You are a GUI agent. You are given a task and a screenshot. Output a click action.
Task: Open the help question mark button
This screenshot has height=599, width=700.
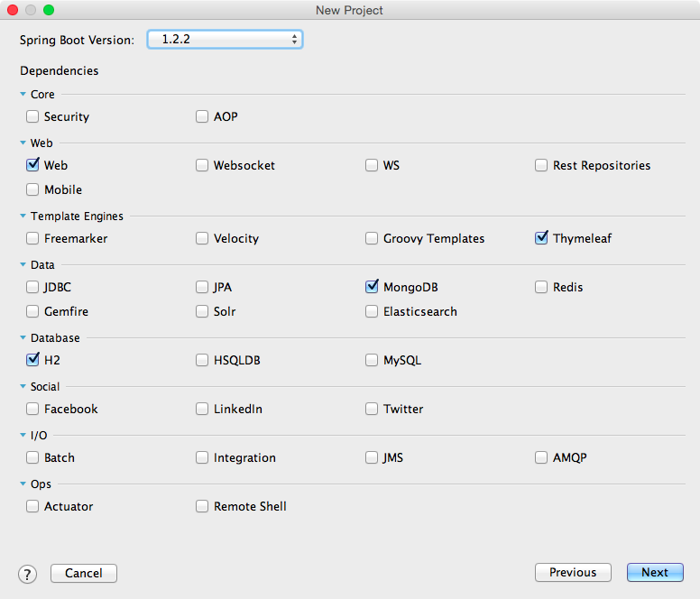[x=27, y=574]
